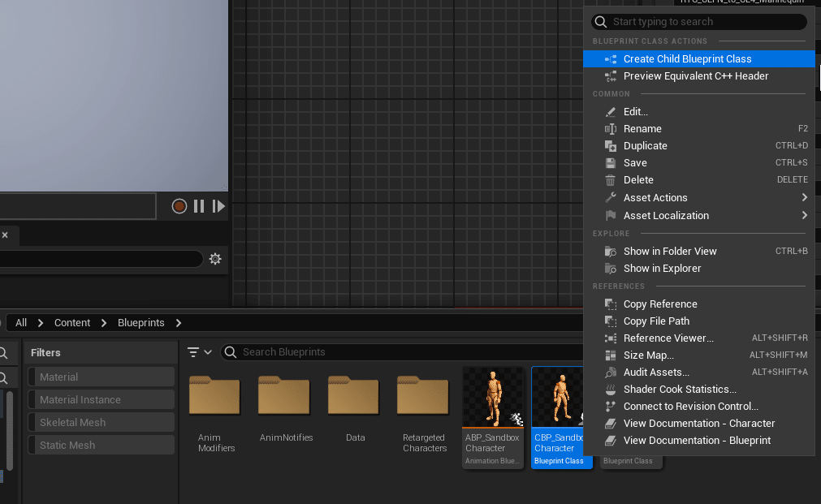Open the AnimNotifies folder
Screen dimensions: 821x504
[x=284, y=397]
